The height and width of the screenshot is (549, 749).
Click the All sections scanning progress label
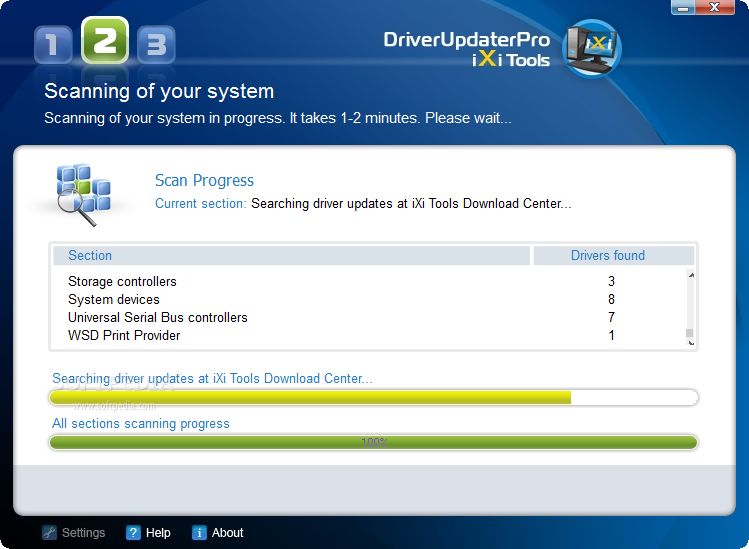[141, 424]
